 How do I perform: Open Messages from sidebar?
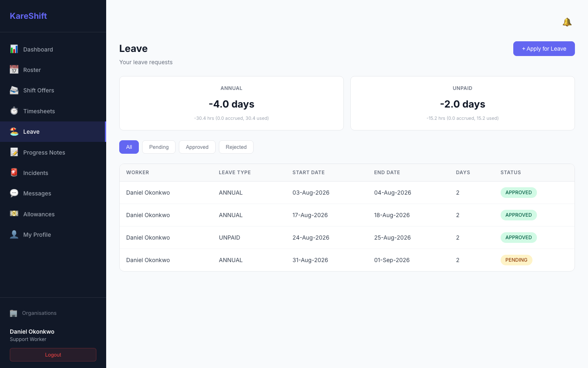[x=53, y=193]
